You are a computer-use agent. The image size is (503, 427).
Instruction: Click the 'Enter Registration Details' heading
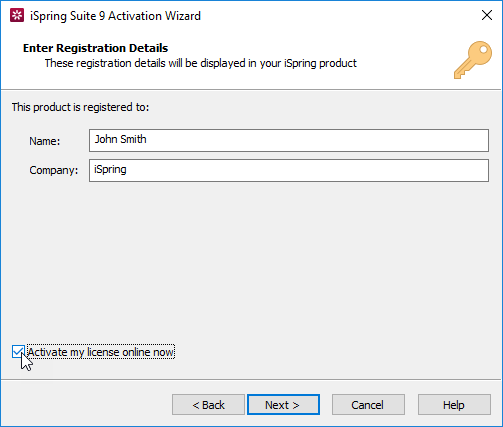click(95, 48)
